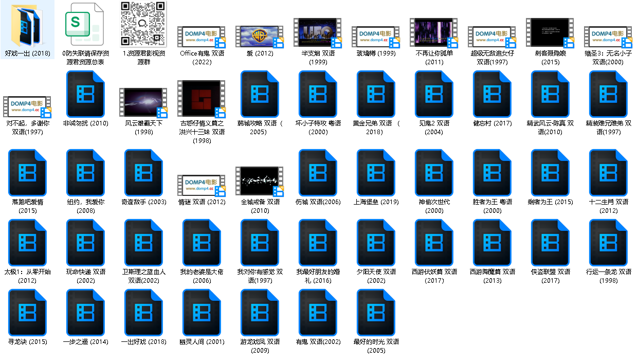Open the 爱 (2012) video thumbnail
The image size is (638, 364).
tap(260, 37)
